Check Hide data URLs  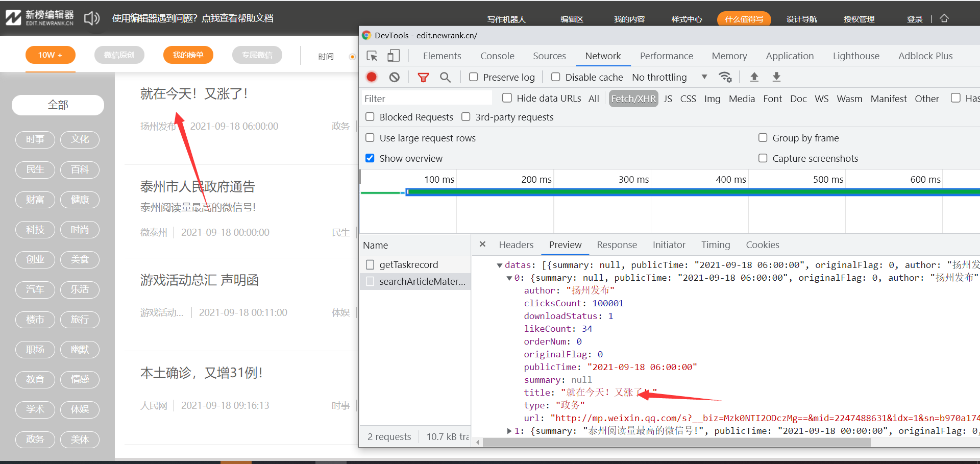(507, 98)
